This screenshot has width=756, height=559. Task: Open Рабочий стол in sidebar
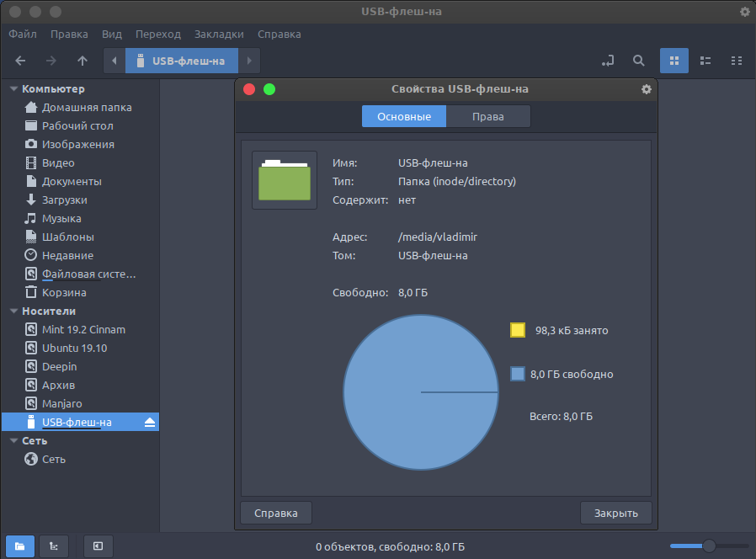pyautogui.click(x=80, y=126)
